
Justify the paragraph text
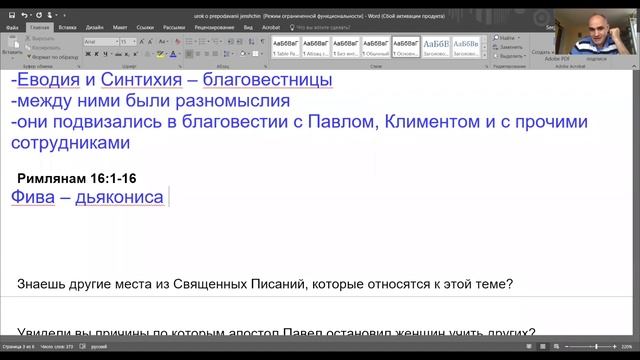pyautogui.click(x=215, y=54)
